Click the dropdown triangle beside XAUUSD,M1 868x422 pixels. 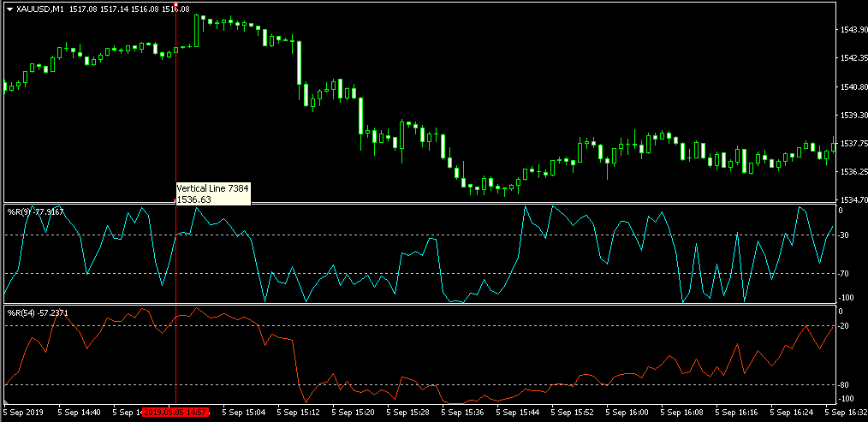9,9
